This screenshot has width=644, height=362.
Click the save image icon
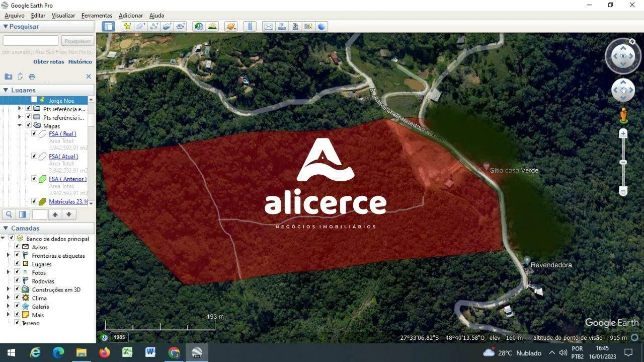coord(295,26)
